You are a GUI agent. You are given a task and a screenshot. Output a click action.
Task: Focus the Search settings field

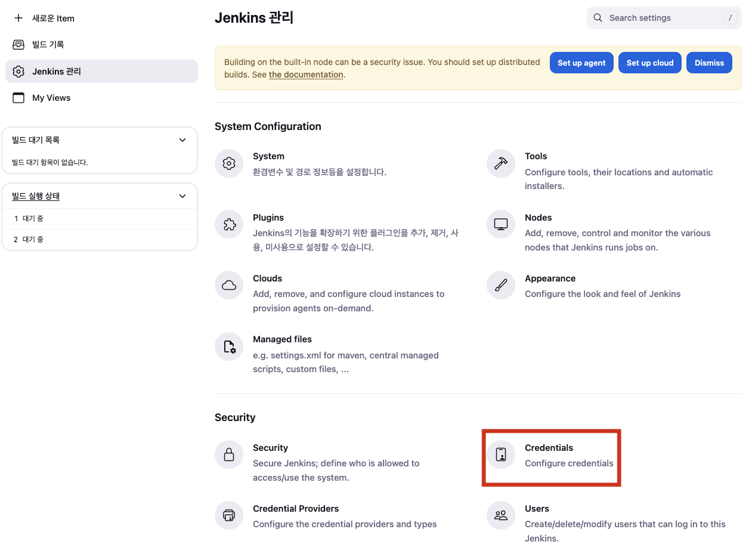click(x=664, y=18)
